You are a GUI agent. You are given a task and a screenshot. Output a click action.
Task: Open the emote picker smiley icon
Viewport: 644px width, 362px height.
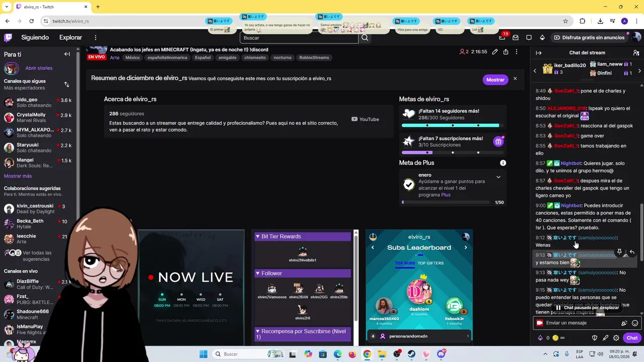[635, 323]
